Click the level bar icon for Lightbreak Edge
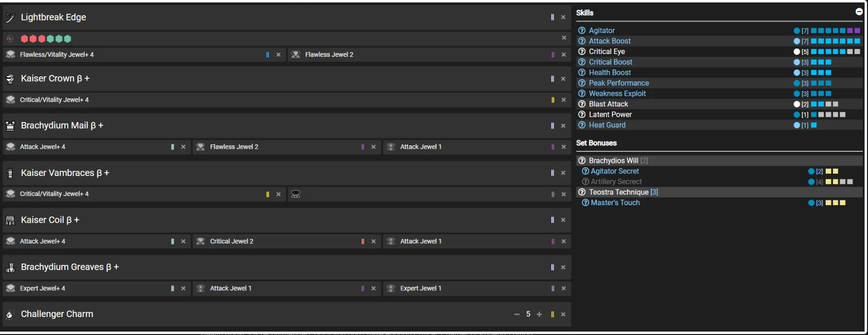 coord(553,17)
